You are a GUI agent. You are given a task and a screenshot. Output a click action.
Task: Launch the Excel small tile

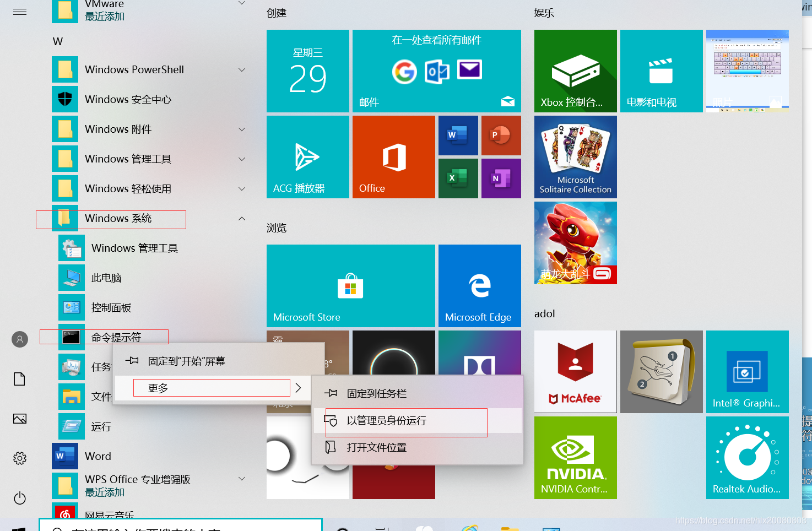[x=458, y=178]
